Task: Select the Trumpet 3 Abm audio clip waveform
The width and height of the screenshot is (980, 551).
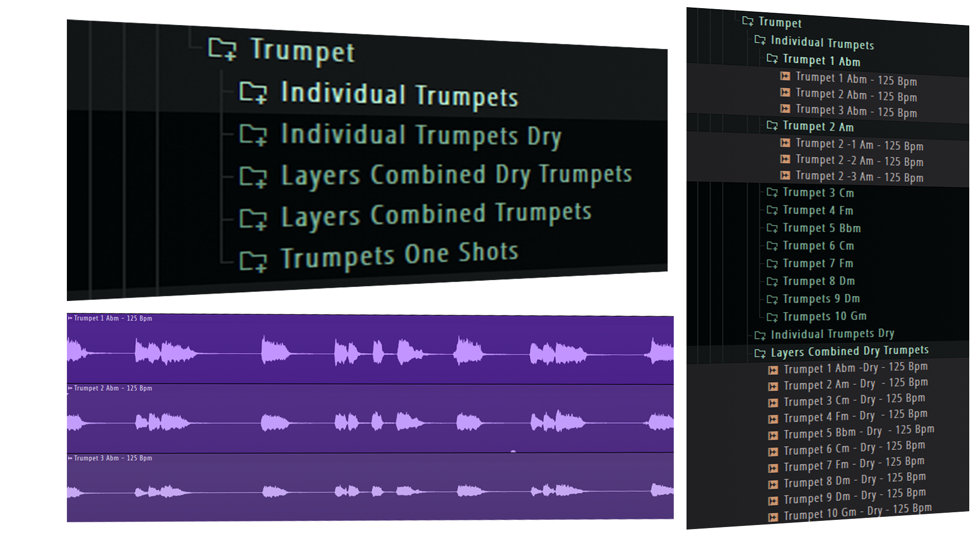Action: (370, 491)
